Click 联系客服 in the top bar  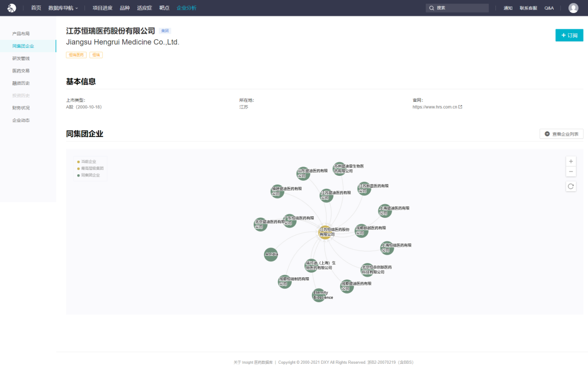[528, 8]
